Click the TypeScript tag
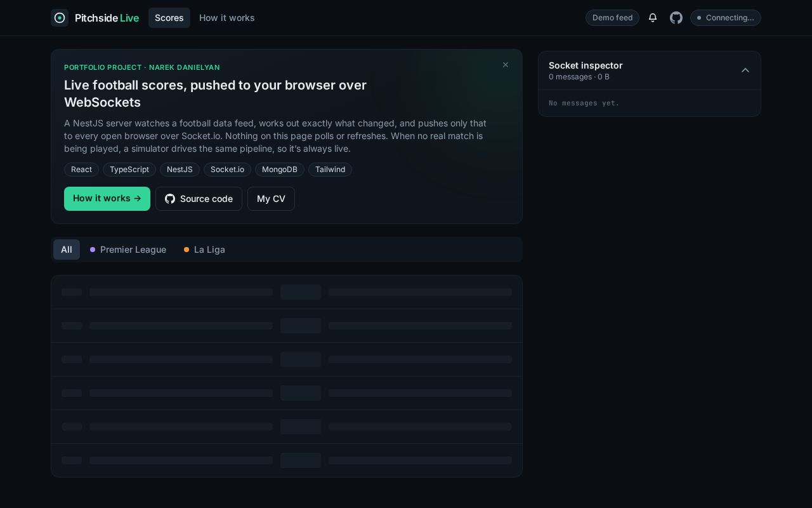This screenshot has width=812, height=508. point(129,170)
